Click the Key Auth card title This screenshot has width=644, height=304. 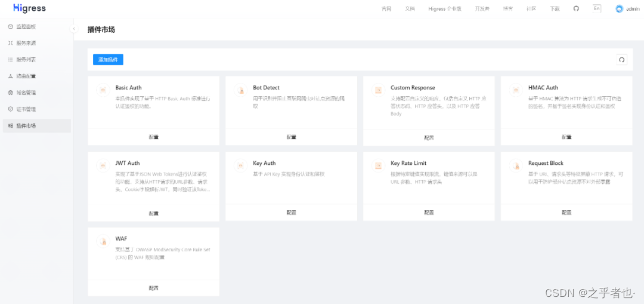[x=265, y=163]
